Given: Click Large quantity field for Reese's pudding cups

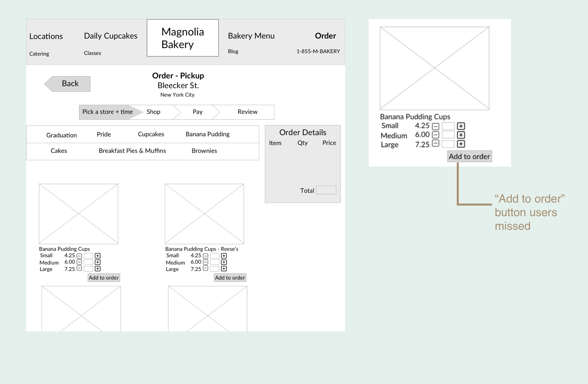Looking at the screenshot, I should pos(214,268).
